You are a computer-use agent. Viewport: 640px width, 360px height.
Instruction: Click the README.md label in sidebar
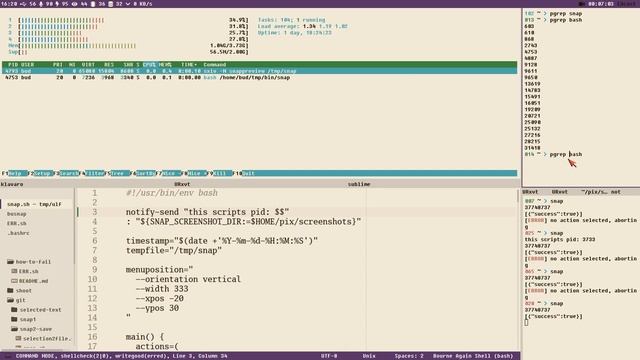click(x=34, y=281)
